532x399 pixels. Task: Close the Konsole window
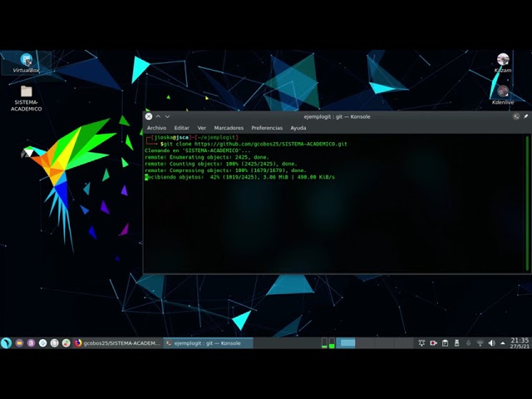pyautogui.click(x=149, y=116)
